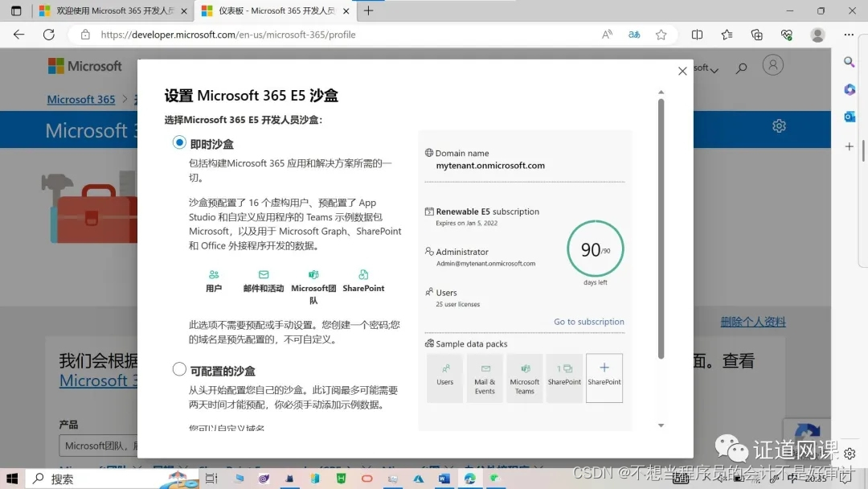Click the 90 days left progress ring
868x489 pixels.
click(595, 249)
